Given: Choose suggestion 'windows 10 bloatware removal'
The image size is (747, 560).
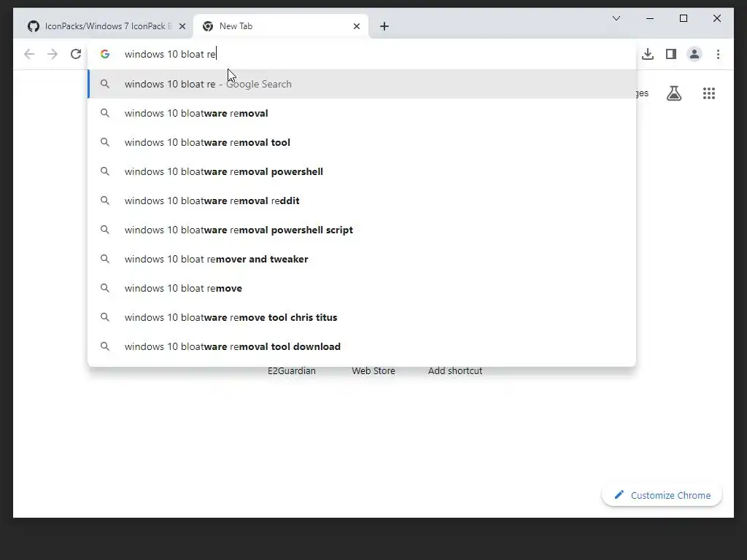Looking at the screenshot, I should tap(362, 113).
